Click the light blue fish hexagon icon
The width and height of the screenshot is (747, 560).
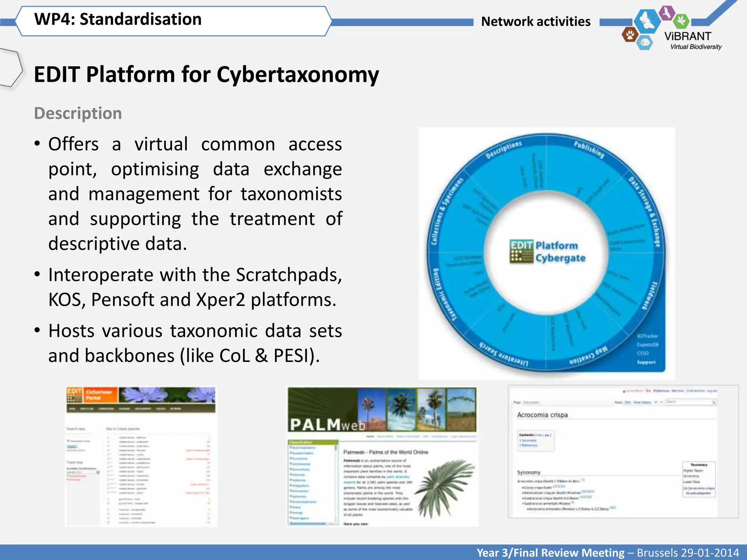[x=645, y=43]
